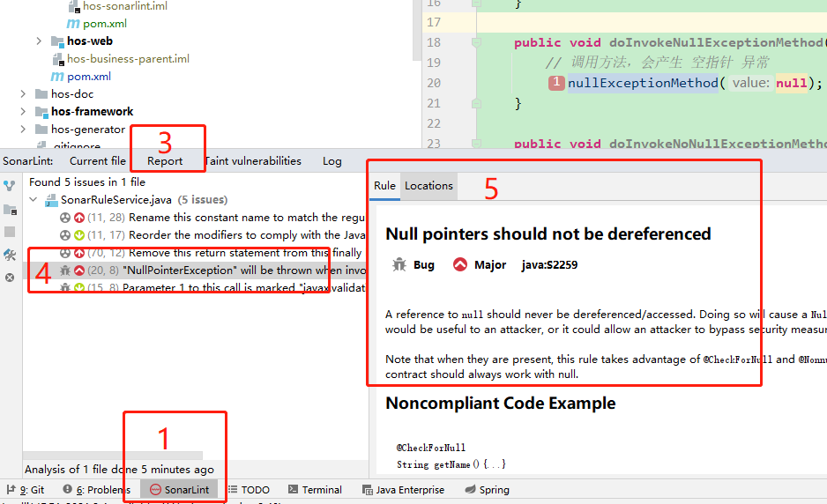This screenshot has width=827, height=504.
Task: Click 'Noncompliant Code Example' heading
Action: [x=500, y=403]
